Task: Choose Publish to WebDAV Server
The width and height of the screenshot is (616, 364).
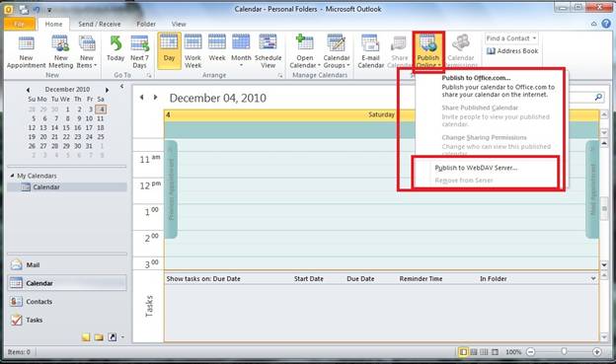Action: click(x=476, y=168)
